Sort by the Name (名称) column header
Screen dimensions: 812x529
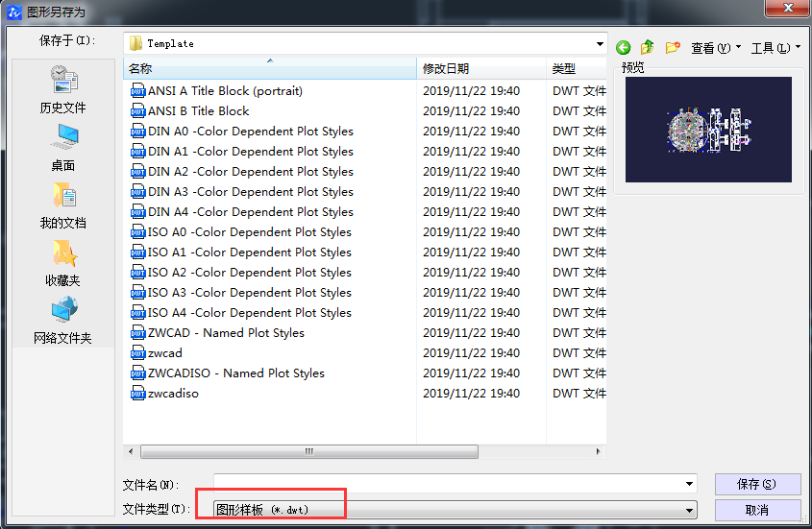pyautogui.click(x=270, y=69)
